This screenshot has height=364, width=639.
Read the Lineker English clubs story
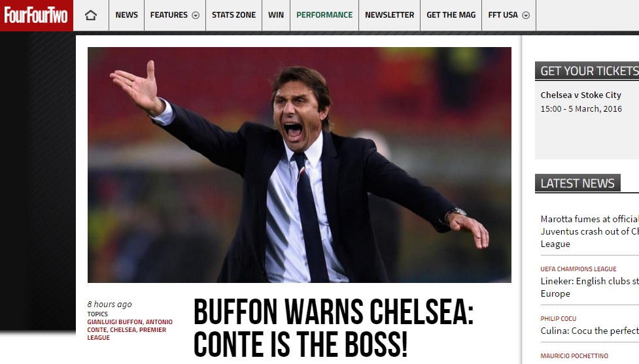(x=590, y=287)
